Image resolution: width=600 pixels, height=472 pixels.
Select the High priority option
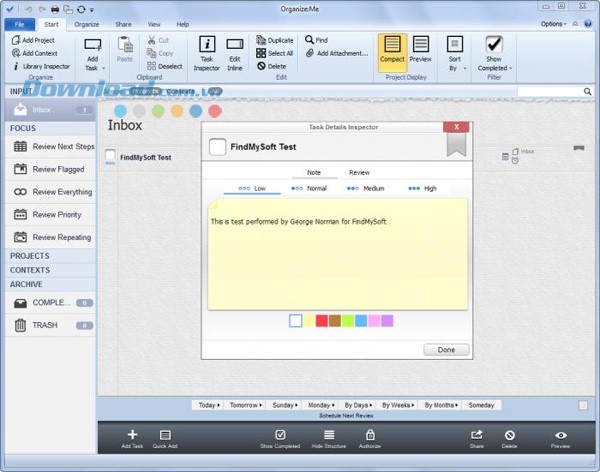(x=424, y=188)
